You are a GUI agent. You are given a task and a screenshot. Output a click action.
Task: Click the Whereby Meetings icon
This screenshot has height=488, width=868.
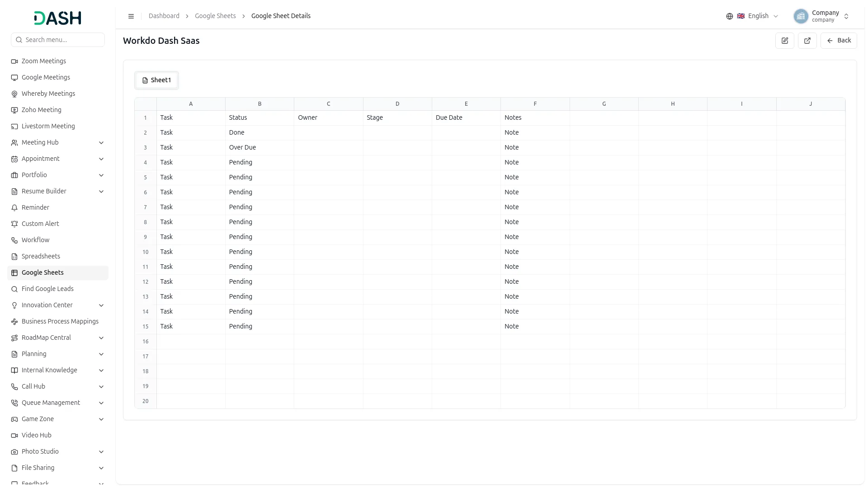pyautogui.click(x=14, y=94)
